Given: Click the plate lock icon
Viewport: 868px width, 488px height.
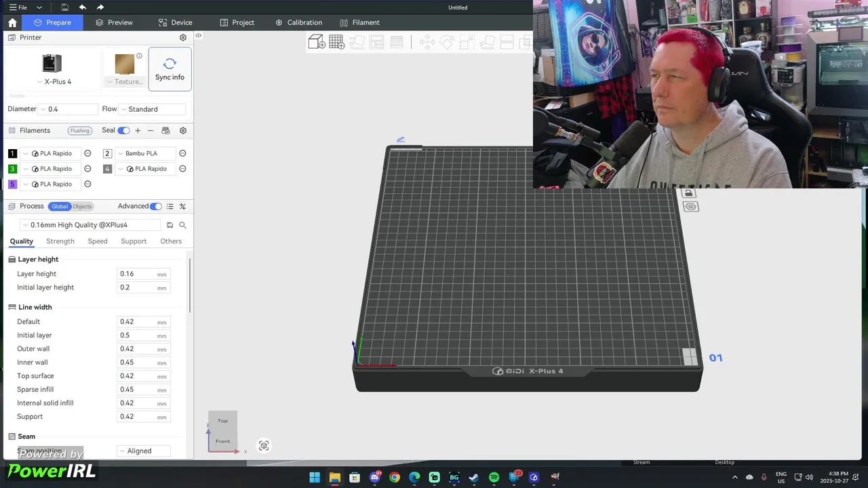Looking at the screenshot, I should [689, 193].
